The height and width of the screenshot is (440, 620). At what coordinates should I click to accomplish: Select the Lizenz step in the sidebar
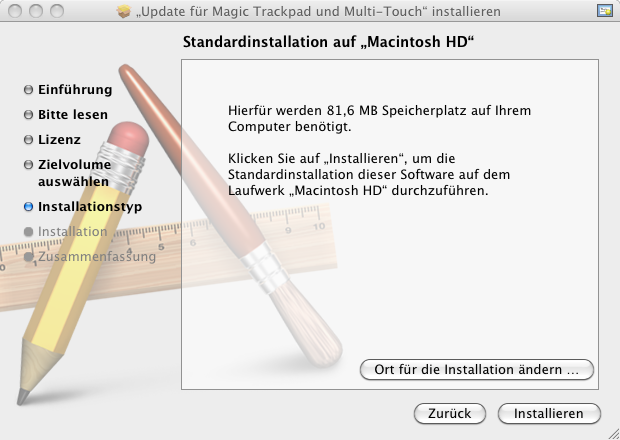coord(59,140)
